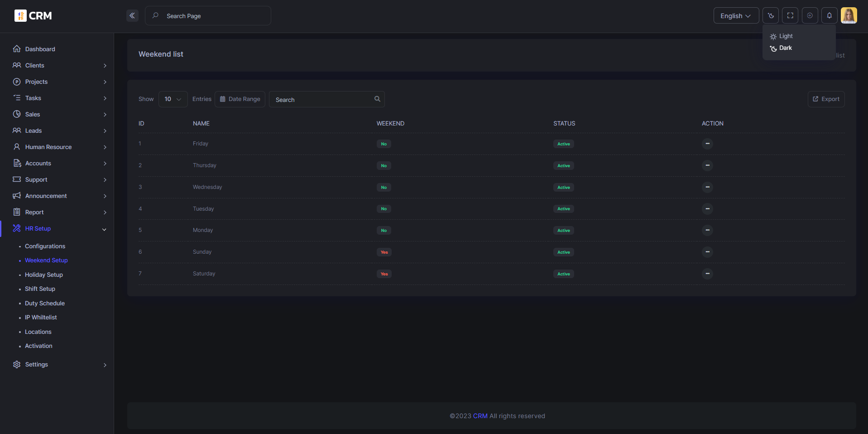Click the Dashboard home icon

tap(17, 49)
